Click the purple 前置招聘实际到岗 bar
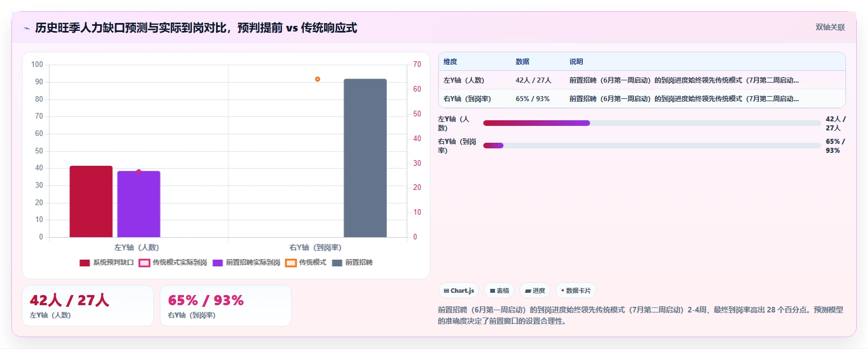The height and width of the screenshot is (349, 868). pos(139,204)
